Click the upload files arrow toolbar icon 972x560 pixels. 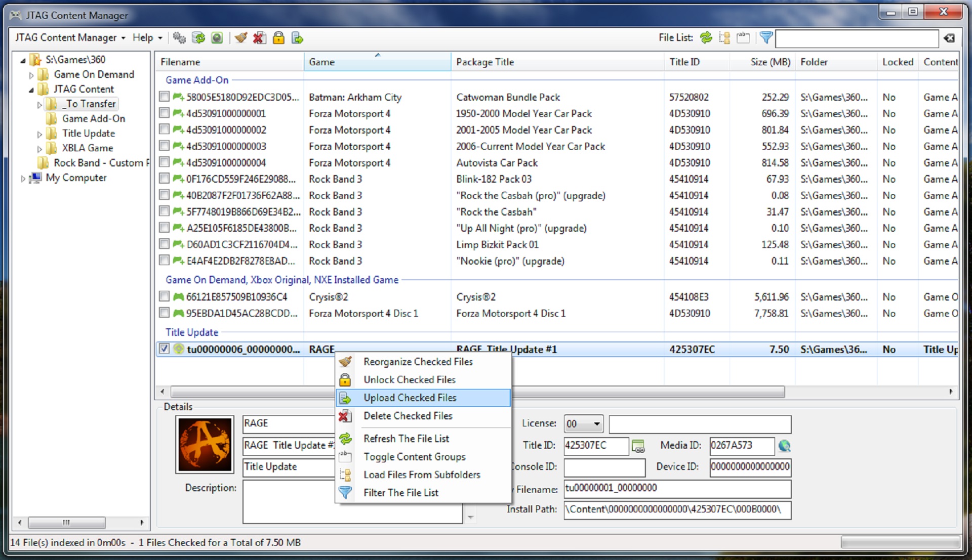coord(298,38)
